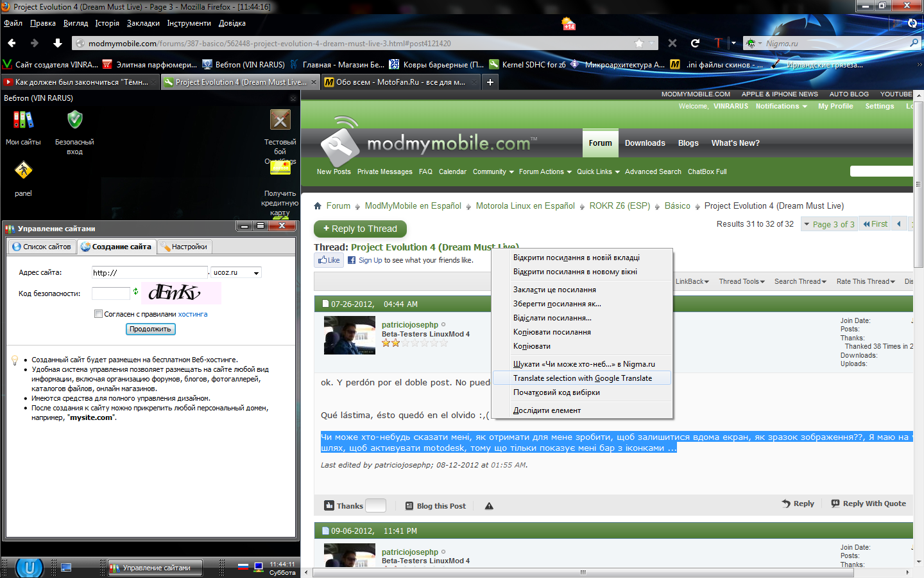Click the weather icon in Firefox menu bar
This screenshot has height=578, width=924.
(x=569, y=24)
